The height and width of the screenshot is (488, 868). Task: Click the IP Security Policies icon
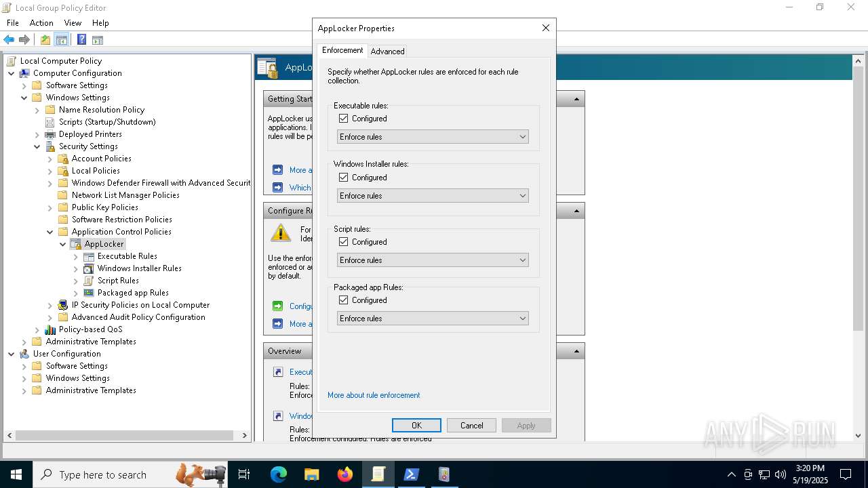coord(62,305)
